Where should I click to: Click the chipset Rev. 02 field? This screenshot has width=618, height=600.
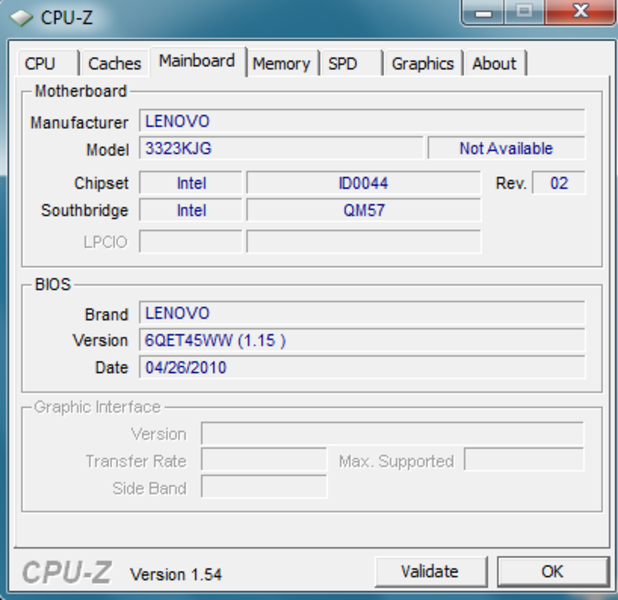click(558, 183)
